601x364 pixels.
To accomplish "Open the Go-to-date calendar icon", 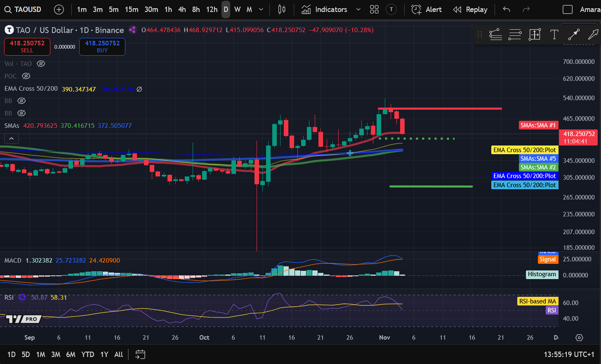I will [140, 355].
